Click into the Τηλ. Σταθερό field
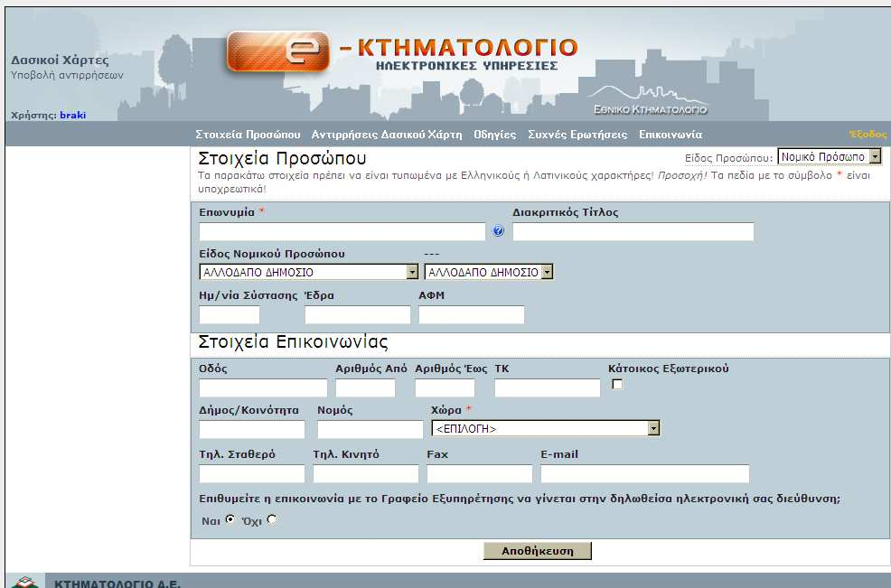The width and height of the screenshot is (891, 588). click(x=252, y=474)
